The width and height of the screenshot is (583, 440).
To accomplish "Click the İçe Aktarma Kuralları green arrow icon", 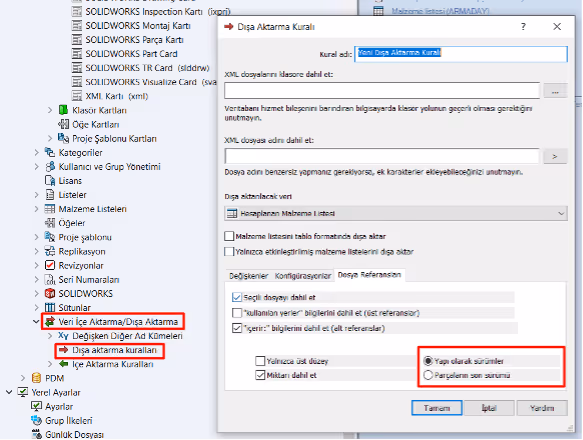I will (x=64, y=364).
